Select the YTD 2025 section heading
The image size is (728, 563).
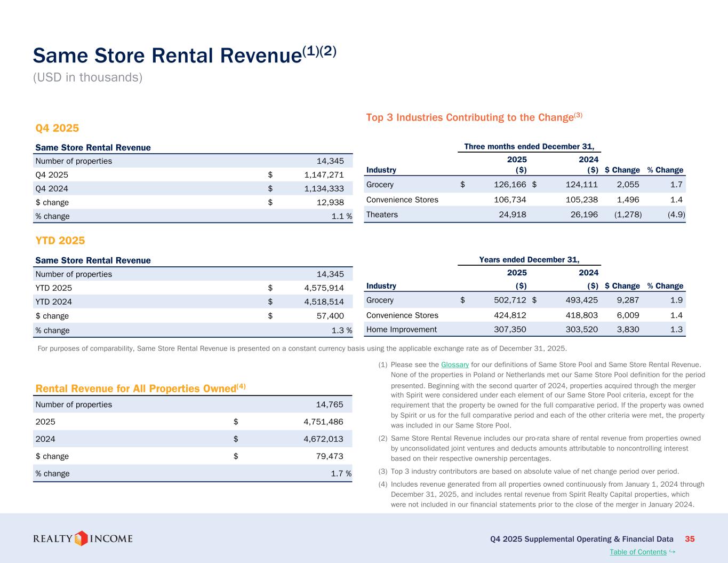point(60,241)
